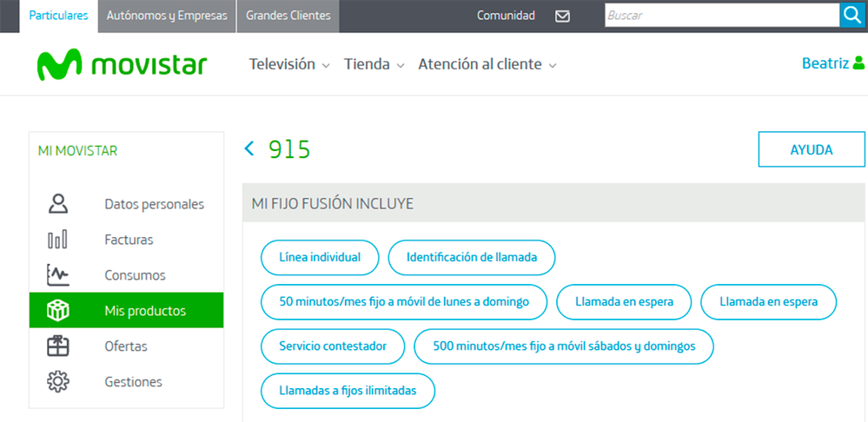Open Datos personales in sidebar
This screenshot has width=868, height=422.
[x=155, y=204]
